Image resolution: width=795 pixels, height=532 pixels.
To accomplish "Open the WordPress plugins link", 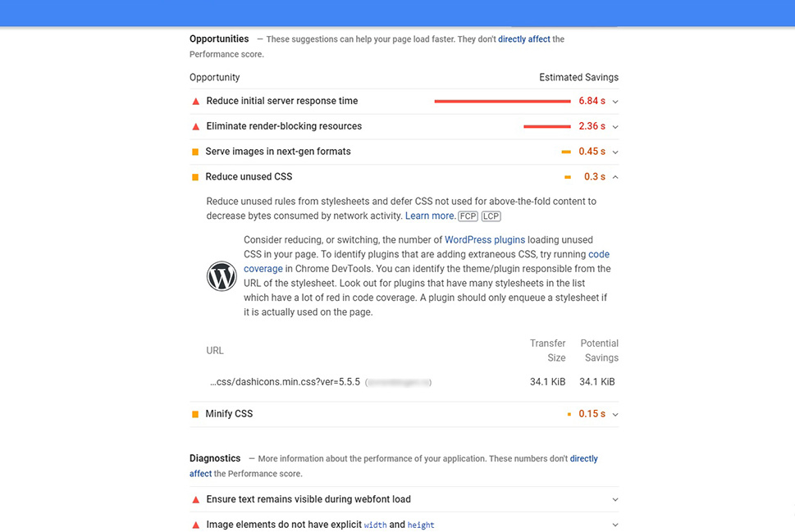I will 485,239.
